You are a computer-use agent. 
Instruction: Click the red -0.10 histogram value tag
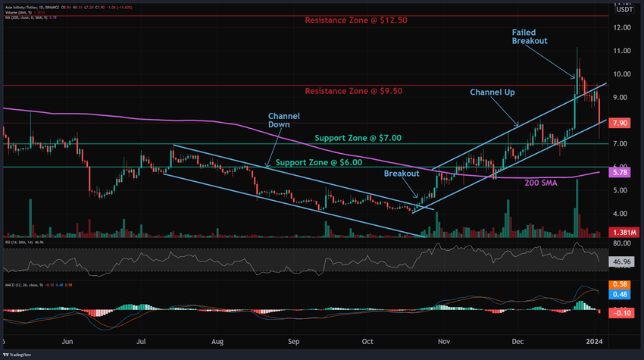pos(621,313)
